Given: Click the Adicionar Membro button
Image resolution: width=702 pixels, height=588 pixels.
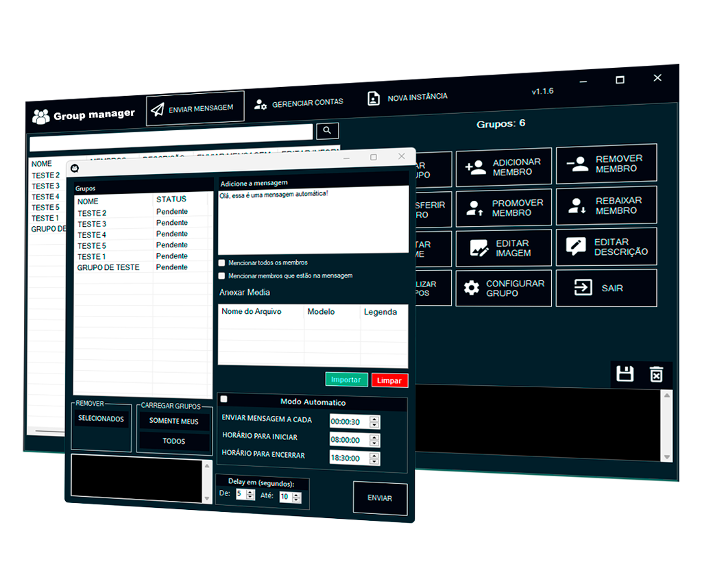Looking at the screenshot, I should pos(504,167).
